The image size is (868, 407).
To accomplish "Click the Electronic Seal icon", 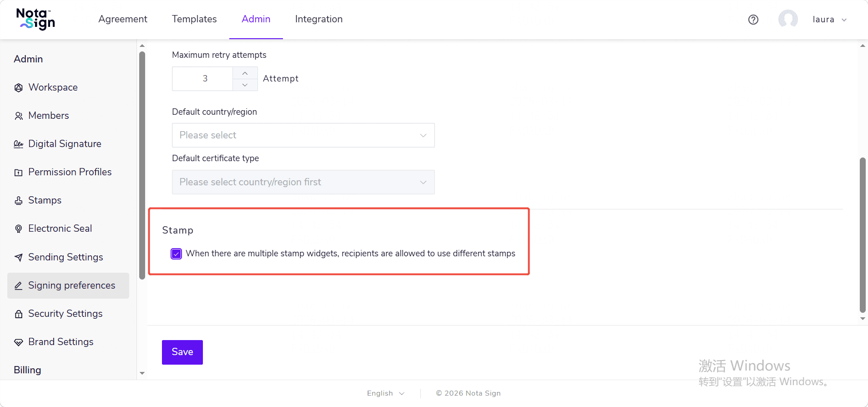I will 19,229.
